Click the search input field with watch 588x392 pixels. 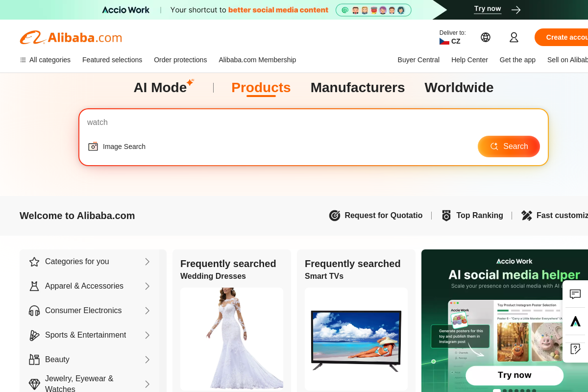(314, 122)
